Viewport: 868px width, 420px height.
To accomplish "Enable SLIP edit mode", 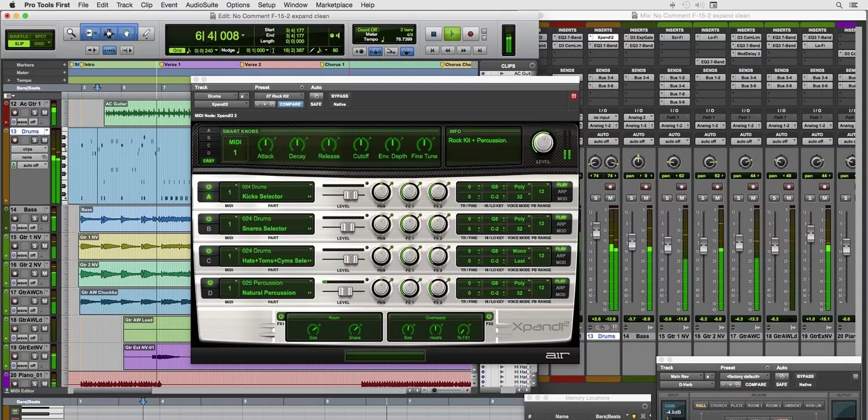I will 20,43.
